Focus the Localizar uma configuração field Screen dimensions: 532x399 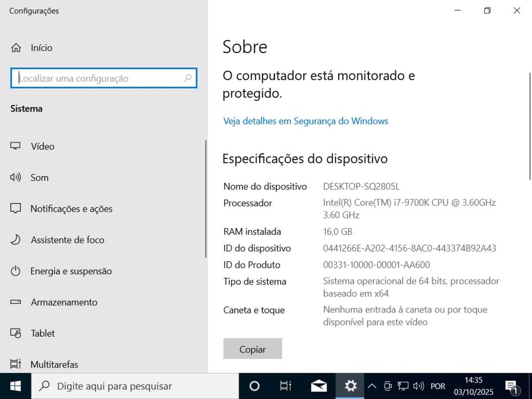click(x=104, y=78)
